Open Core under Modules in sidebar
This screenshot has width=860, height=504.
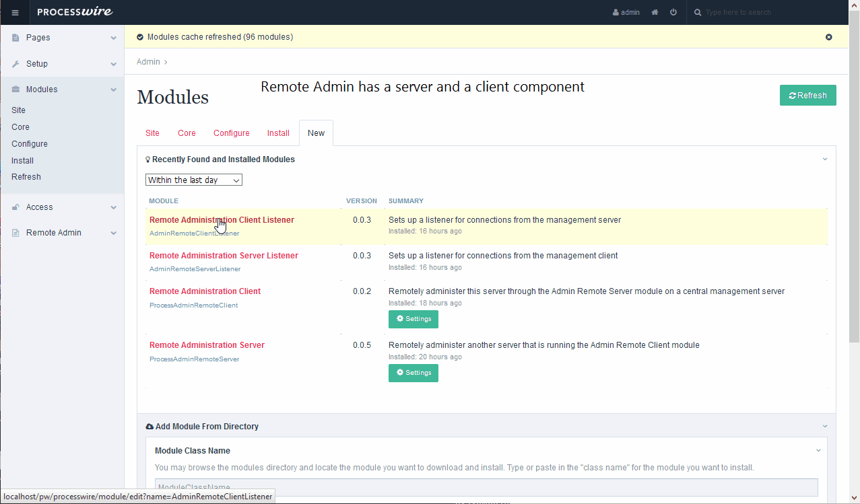pos(21,127)
